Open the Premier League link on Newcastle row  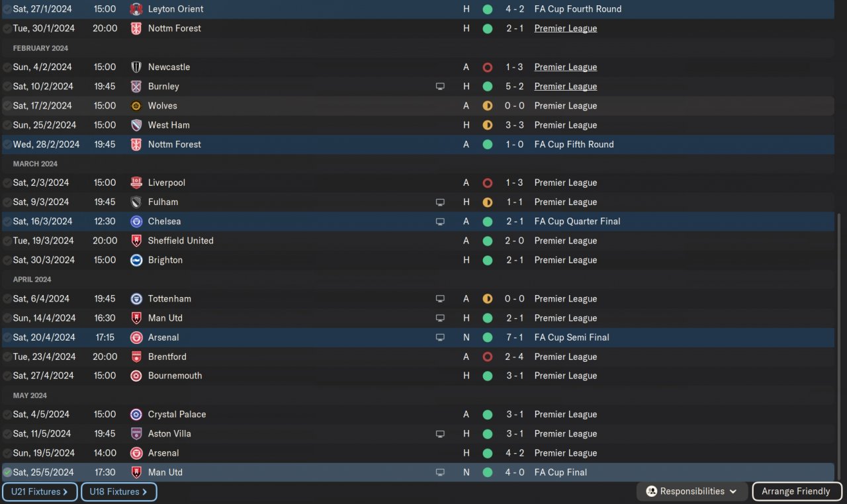pos(565,67)
